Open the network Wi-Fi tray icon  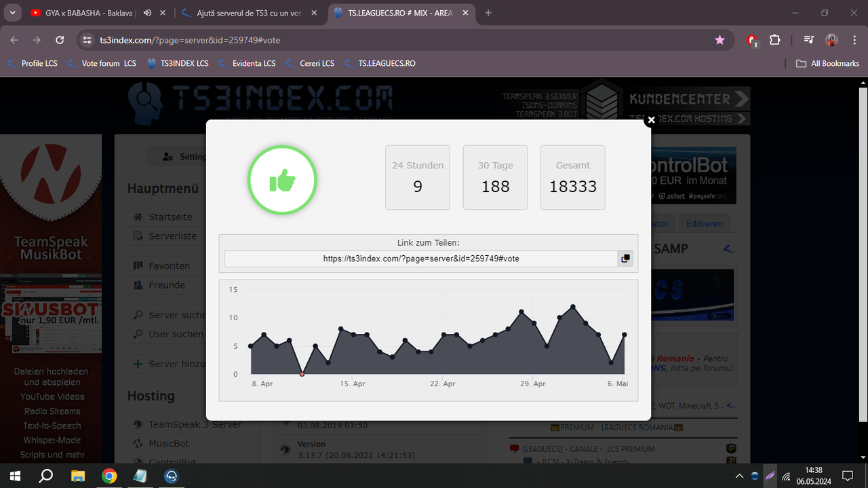click(x=787, y=476)
